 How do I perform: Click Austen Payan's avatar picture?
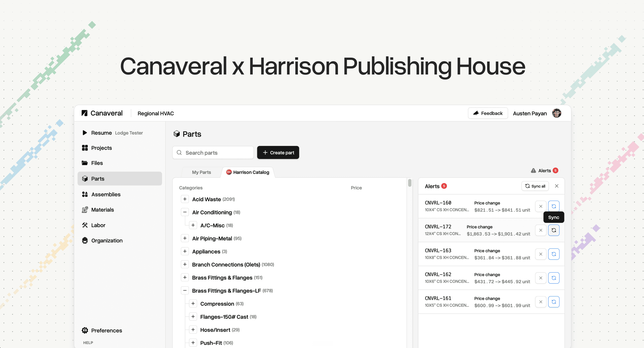tap(557, 113)
